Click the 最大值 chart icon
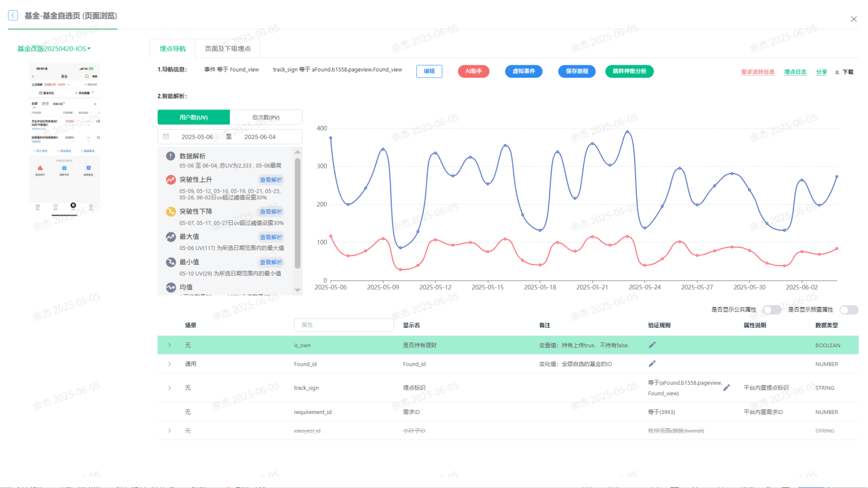This screenshot has height=488, width=868. (x=171, y=237)
